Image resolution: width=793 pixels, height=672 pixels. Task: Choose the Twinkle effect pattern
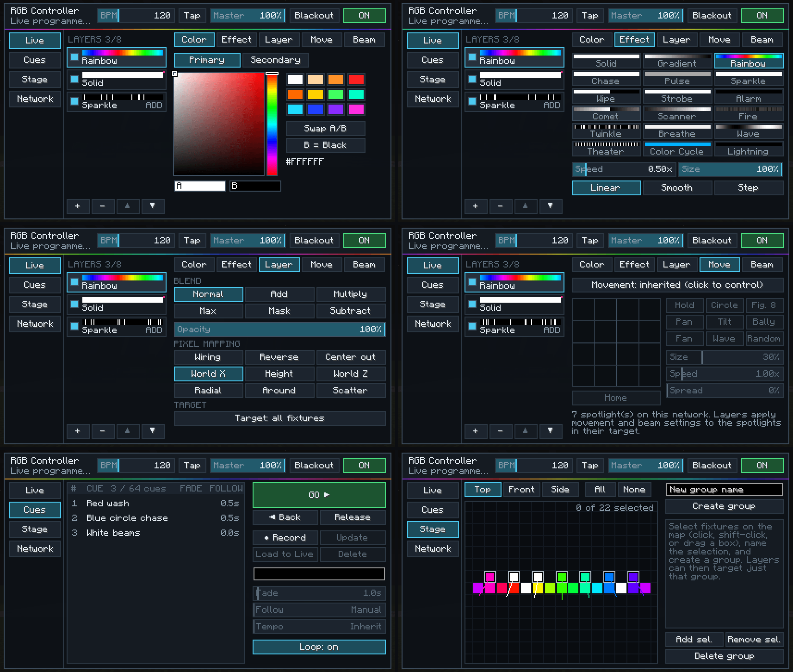click(606, 131)
